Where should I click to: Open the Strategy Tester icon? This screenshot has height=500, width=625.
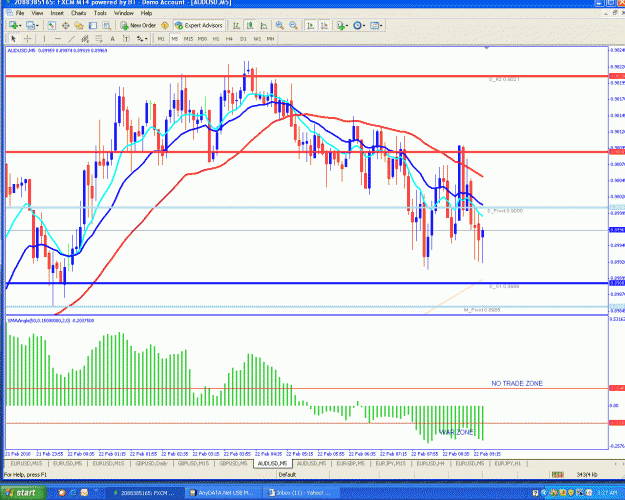106,26
